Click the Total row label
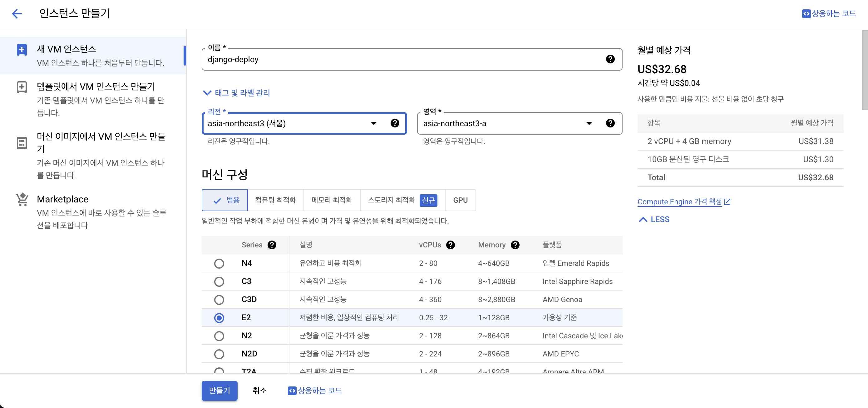Screen dimensions: 868x408 [x=656, y=178]
